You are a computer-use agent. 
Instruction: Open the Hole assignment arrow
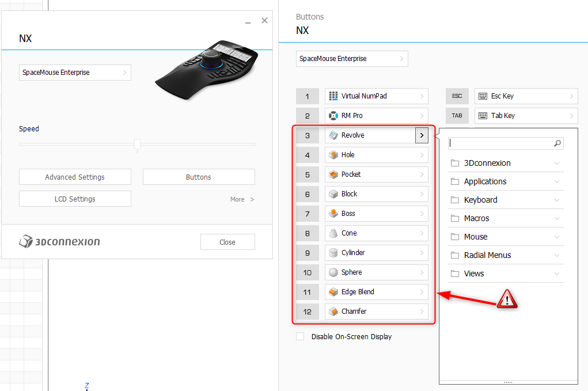(x=422, y=155)
